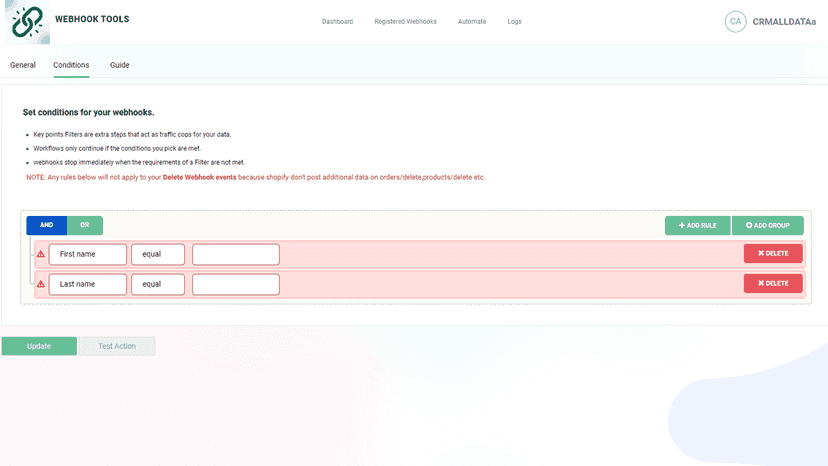Image resolution: width=828 pixels, height=466 pixels.
Task: Open the First name field dropdown
Action: (x=88, y=254)
